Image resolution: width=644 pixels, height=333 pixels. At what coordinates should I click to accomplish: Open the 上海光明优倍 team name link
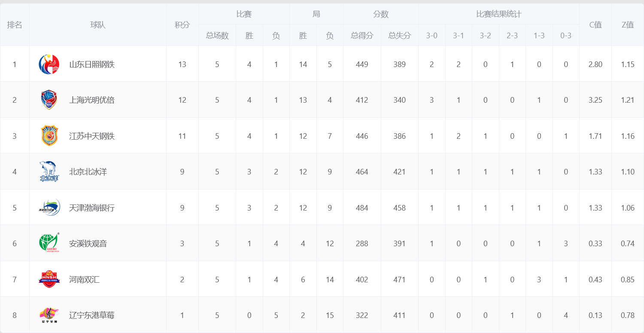click(x=92, y=100)
